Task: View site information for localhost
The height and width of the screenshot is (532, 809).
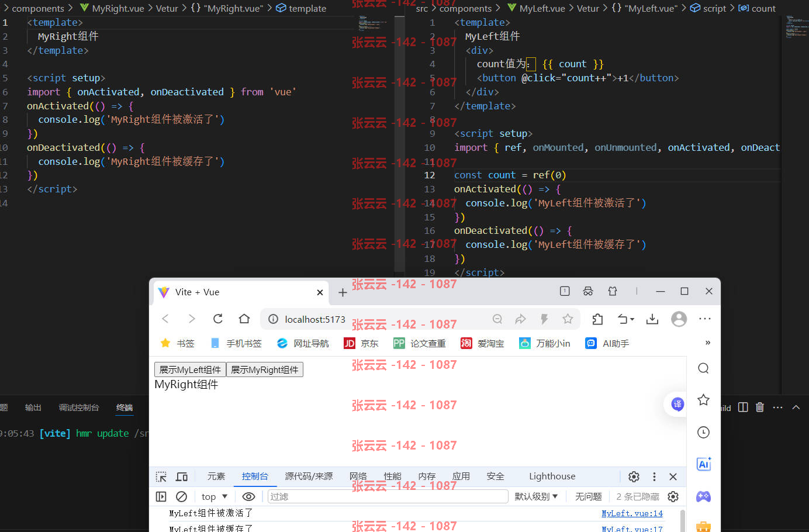Action: pyautogui.click(x=273, y=319)
